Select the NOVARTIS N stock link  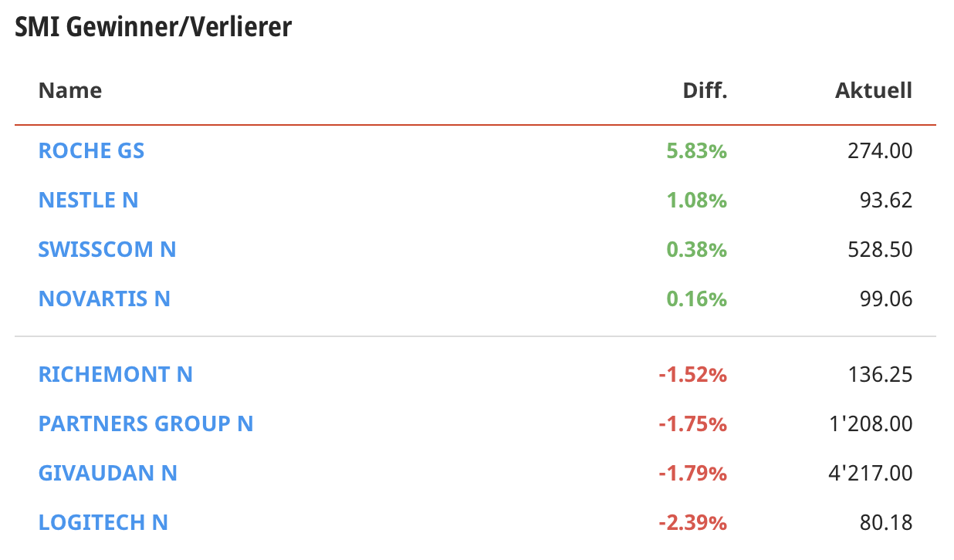[104, 299]
